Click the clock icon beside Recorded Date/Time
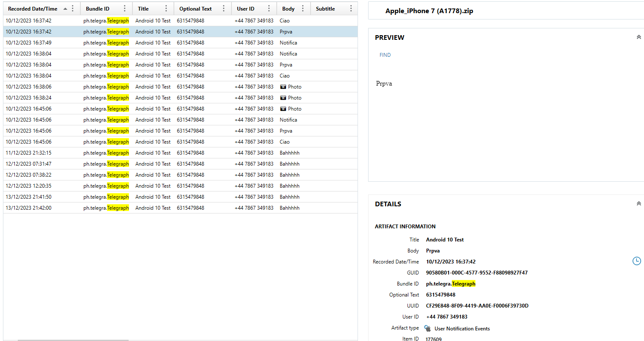This screenshot has width=644, height=341. point(636,261)
